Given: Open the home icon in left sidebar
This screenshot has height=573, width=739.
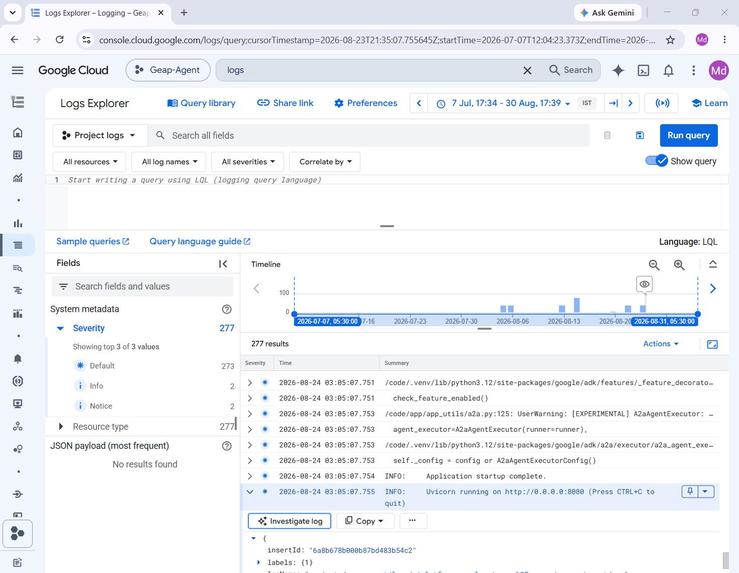Looking at the screenshot, I should (18, 132).
